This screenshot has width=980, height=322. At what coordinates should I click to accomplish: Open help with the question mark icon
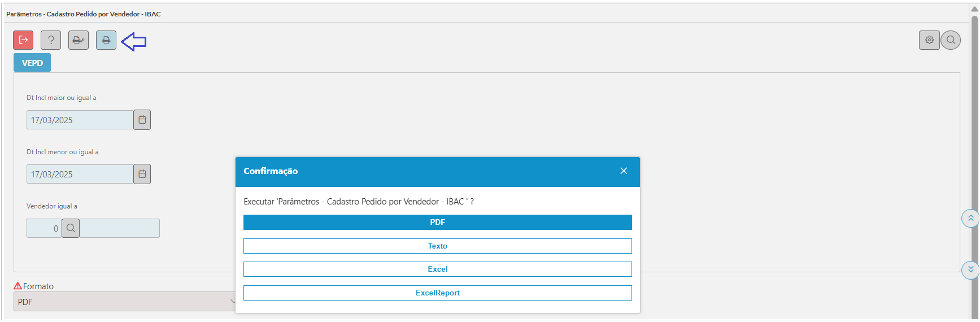pyautogui.click(x=51, y=40)
